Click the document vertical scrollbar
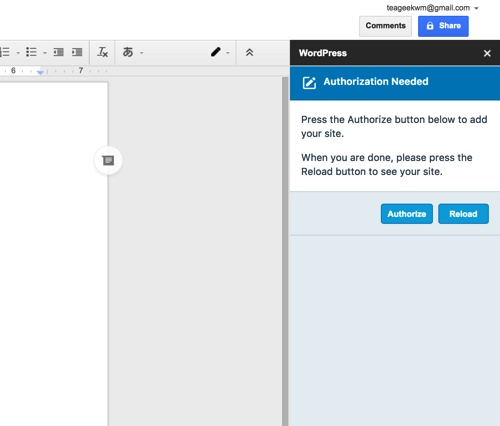Viewport: 500px width, 426px height. coord(285,251)
